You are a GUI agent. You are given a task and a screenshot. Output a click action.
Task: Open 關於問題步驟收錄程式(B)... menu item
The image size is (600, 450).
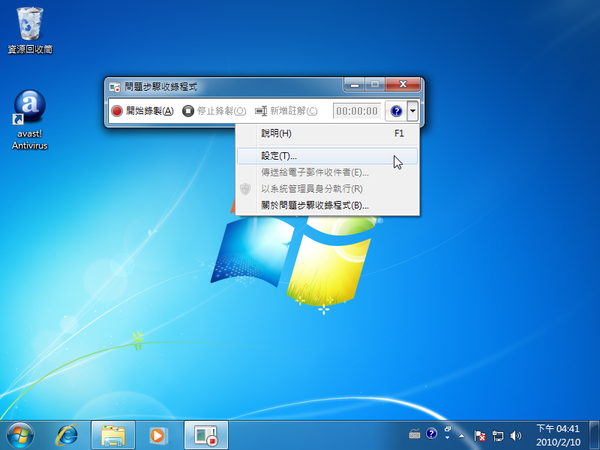click(x=328, y=205)
